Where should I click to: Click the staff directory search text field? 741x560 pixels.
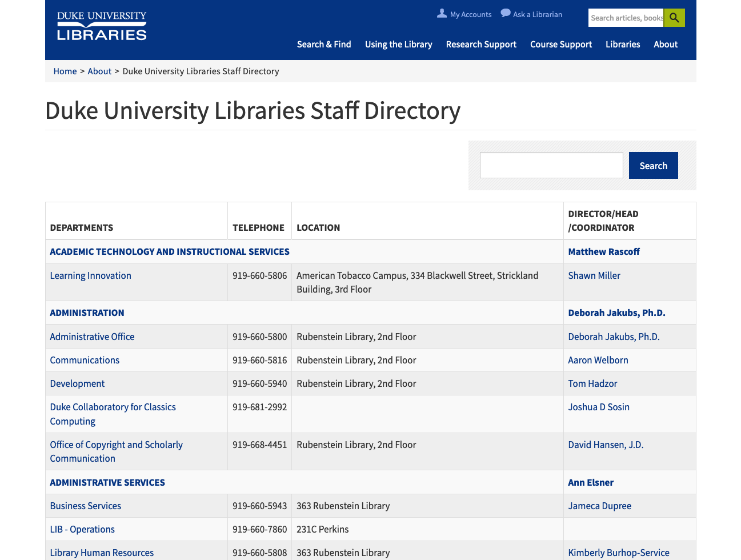click(551, 165)
